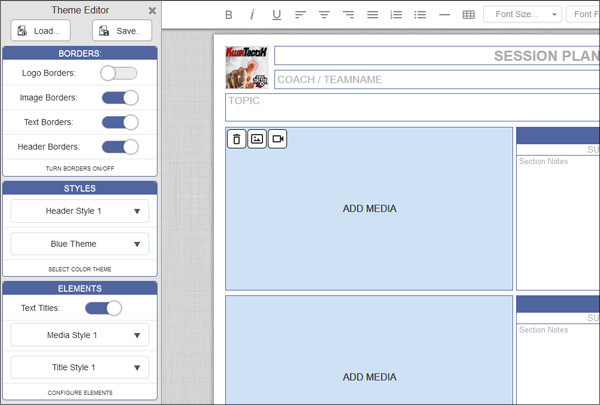Image resolution: width=600 pixels, height=405 pixels.
Task: Expand the Blue Theme color dropdown
Action: 80,244
